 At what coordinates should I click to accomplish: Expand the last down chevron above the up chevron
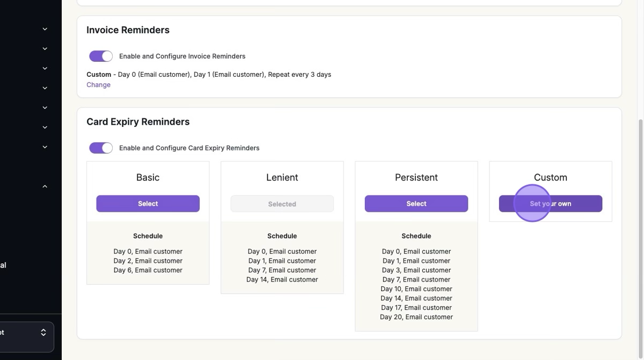point(45,147)
